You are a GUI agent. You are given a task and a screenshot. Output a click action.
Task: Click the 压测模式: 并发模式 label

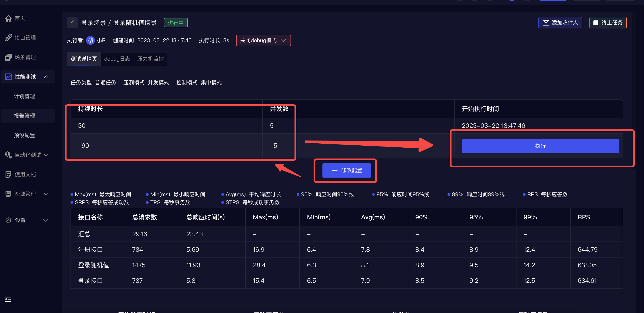(146, 83)
